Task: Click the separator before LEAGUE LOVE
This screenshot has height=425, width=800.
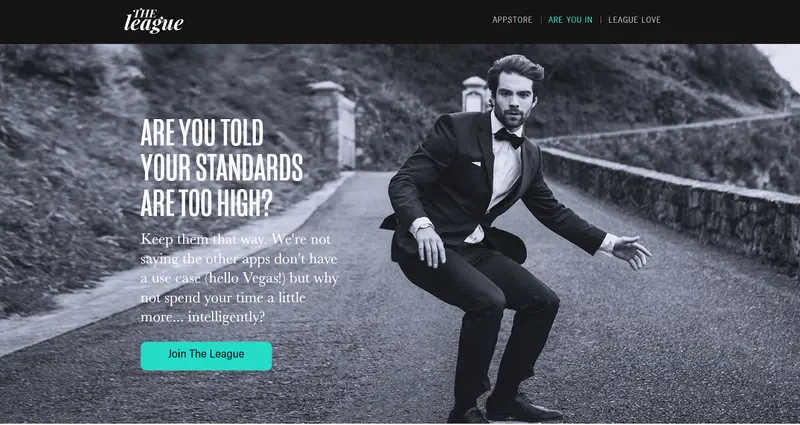Action: (x=601, y=20)
